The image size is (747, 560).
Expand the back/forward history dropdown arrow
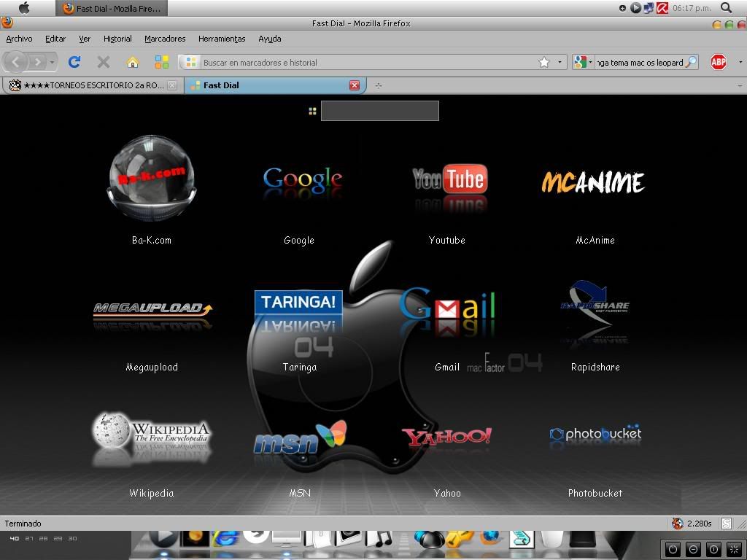click(52, 63)
